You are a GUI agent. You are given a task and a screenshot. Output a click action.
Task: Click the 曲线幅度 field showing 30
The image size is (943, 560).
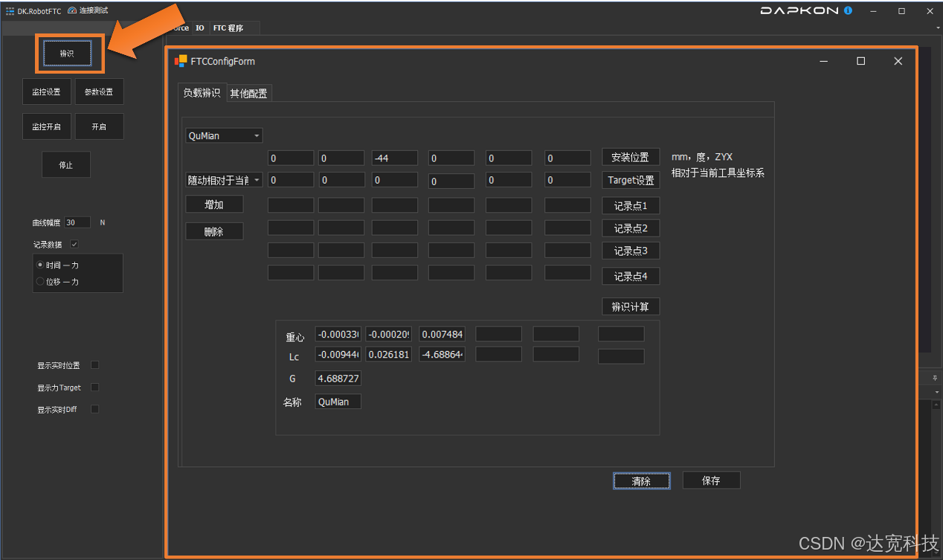[x=77, y=222]
